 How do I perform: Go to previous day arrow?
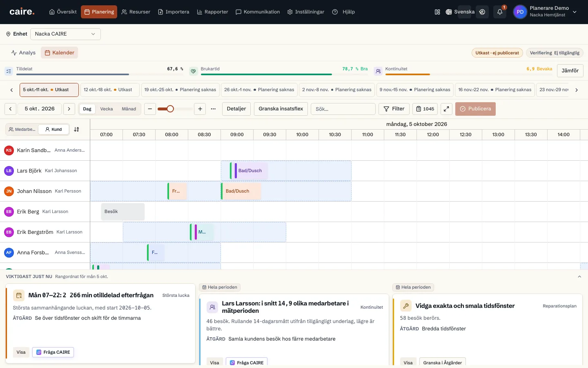(x=10, y=109)
